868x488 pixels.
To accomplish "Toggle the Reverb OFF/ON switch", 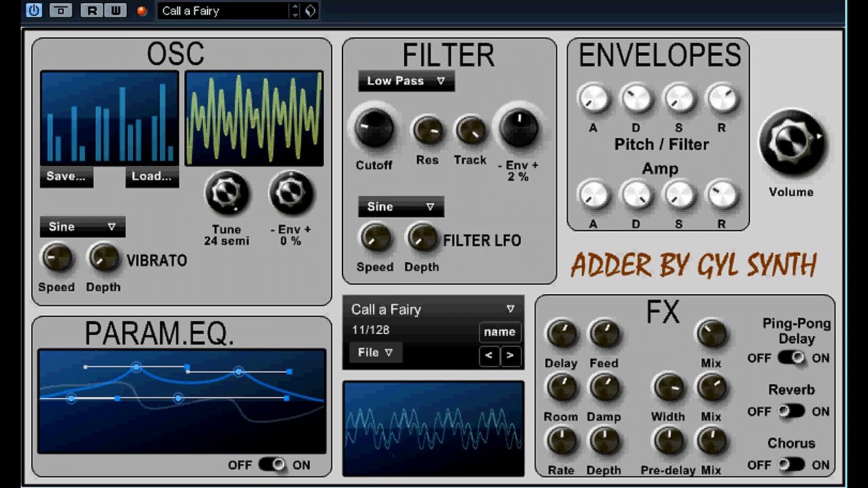I will [x=791, y=411].
